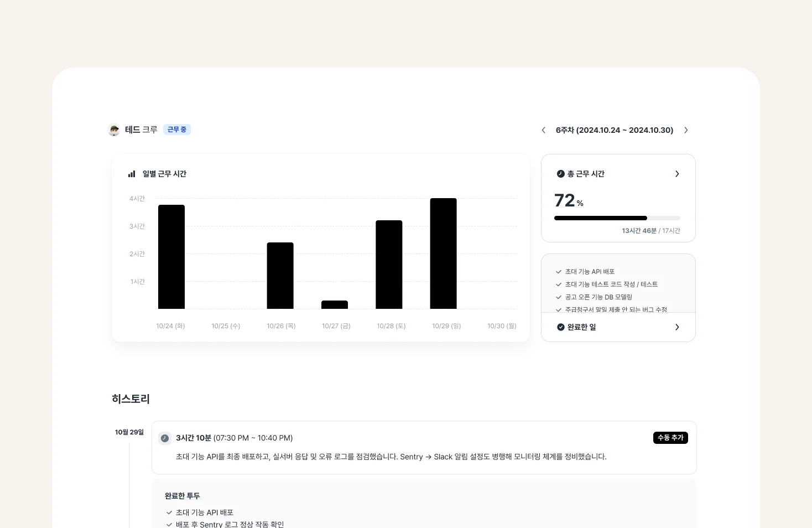
Task: Go to the previous week with left arrow
Action: point(543,130)
